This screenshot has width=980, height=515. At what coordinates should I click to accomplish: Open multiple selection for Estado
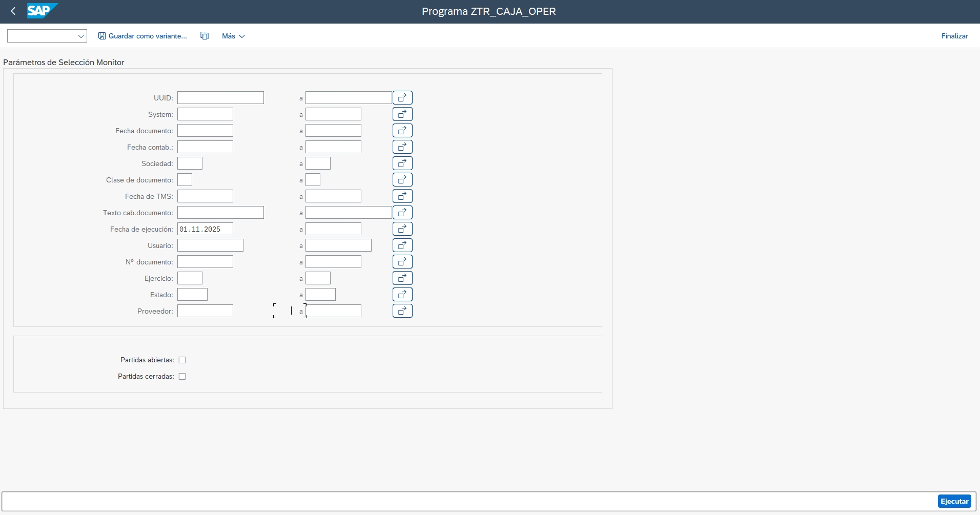tap(402, 295)
